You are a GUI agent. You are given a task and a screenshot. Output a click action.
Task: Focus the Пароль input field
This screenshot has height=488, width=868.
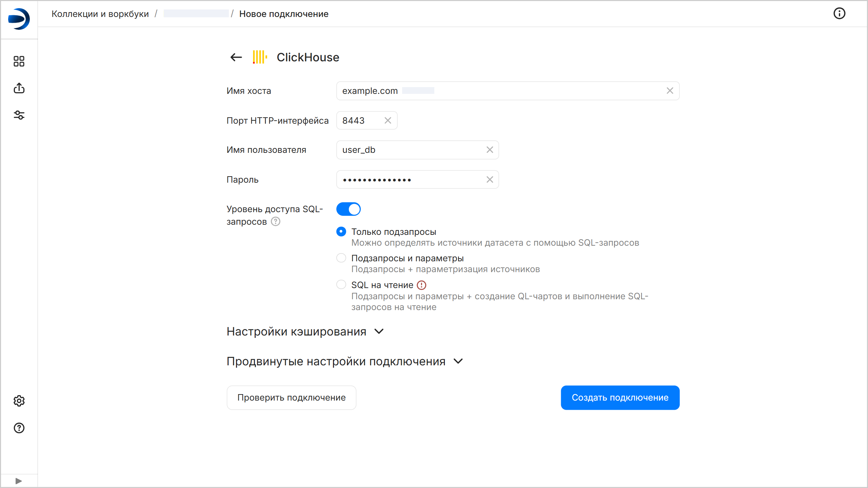coord(417,180)
